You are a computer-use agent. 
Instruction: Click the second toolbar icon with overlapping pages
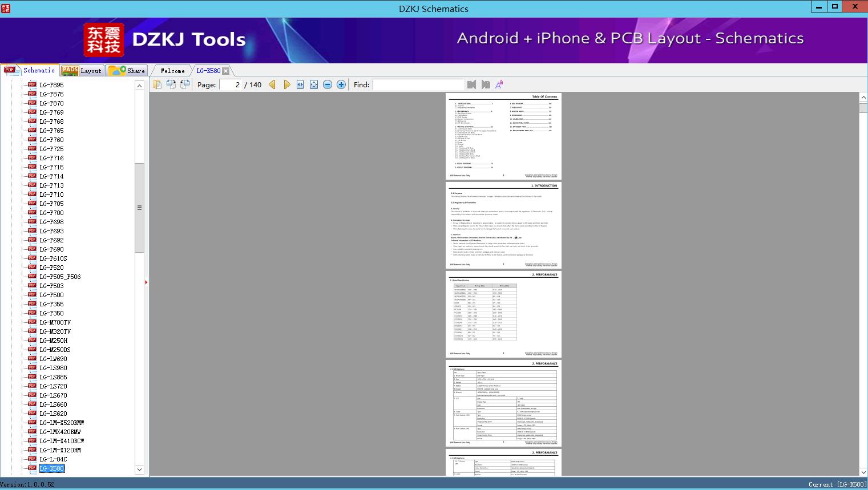pos(171,84)
